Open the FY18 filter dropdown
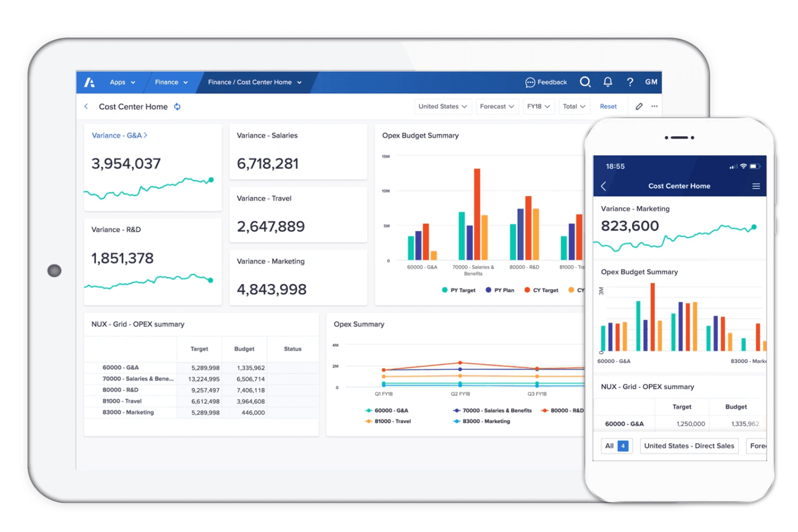This screenshot has height=532, width=798. pos(539,106)
